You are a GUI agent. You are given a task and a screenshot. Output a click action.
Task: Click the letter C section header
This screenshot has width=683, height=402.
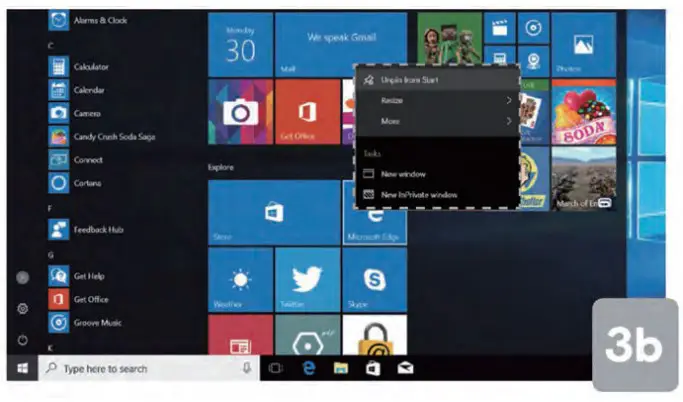[51, 45]
